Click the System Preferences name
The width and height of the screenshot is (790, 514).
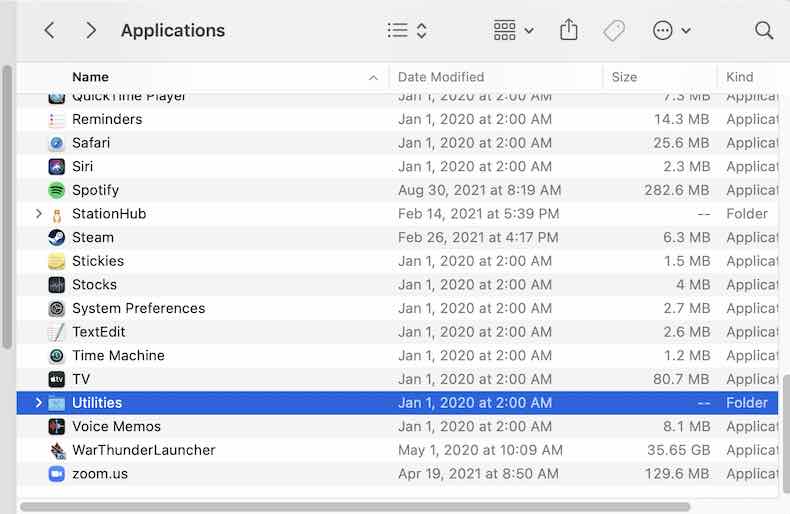point(139,308)
